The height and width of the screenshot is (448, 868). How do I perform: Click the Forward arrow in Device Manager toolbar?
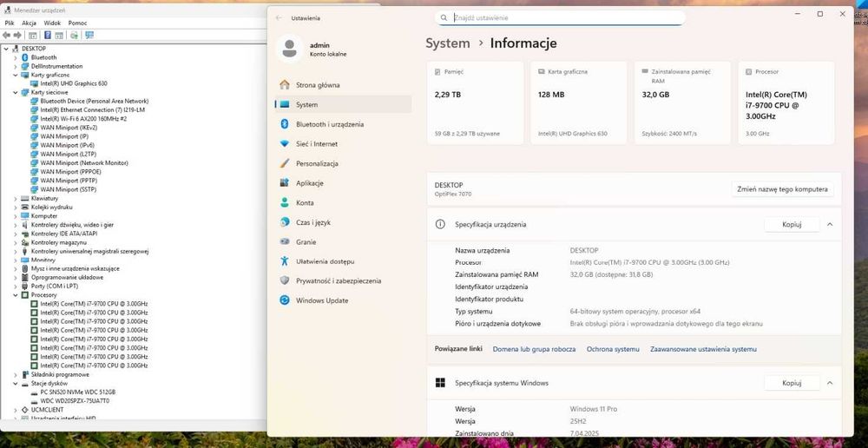[x=17, y=36]
